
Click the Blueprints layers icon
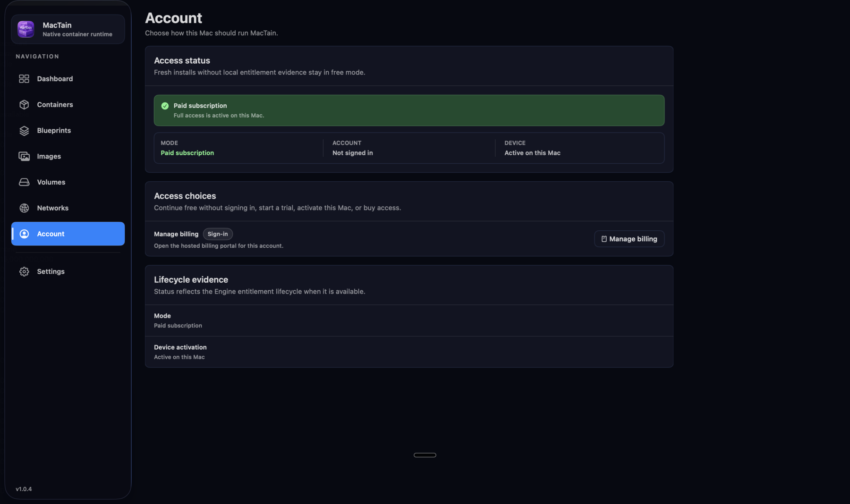24,131
